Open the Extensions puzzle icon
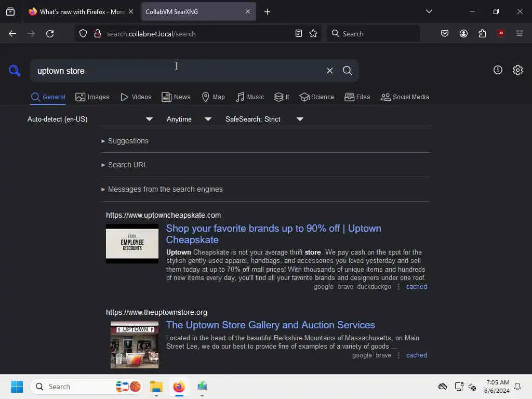This screenshot has width=532, height=399. coord(482,33)
